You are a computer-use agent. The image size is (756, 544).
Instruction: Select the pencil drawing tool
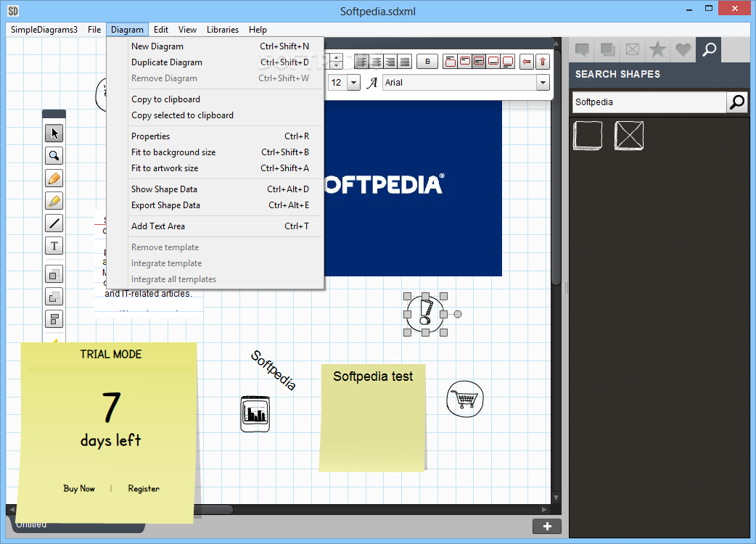[54, 178]
